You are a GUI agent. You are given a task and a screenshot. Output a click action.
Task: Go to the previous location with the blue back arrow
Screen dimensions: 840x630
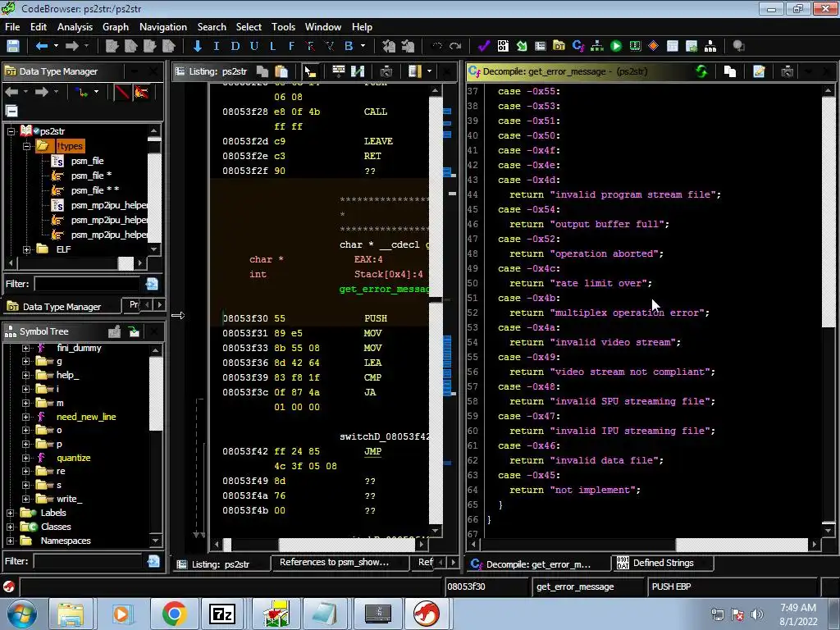(x=41, y=46)
